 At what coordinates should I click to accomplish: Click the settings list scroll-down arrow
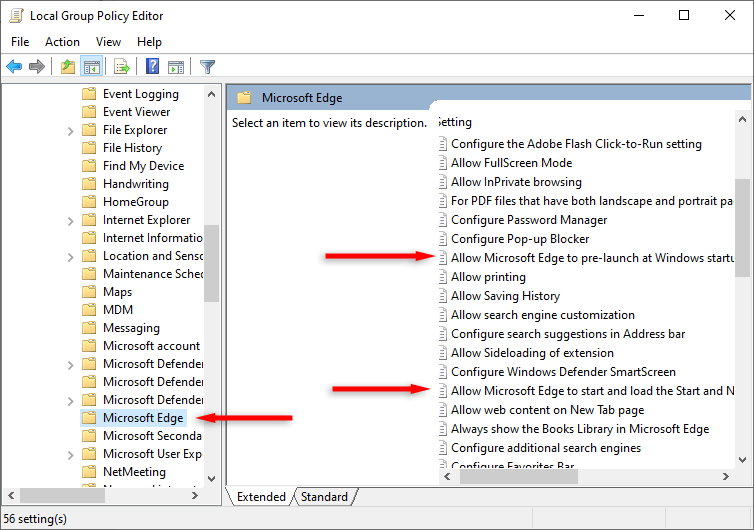point(742,460)
